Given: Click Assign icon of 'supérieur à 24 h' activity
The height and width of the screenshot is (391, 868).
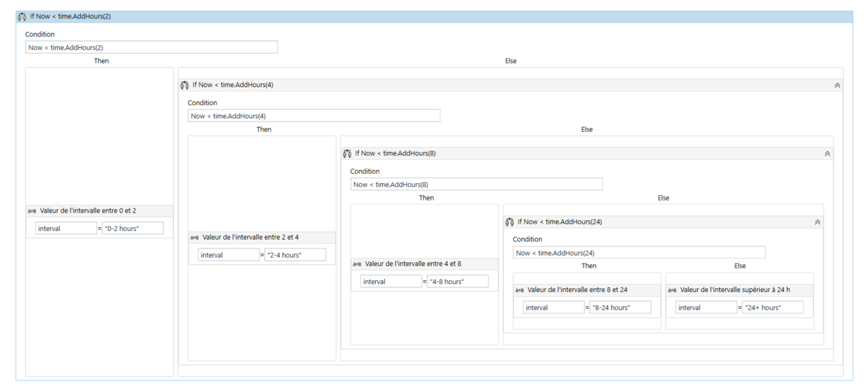Looking at the screenshot, I should [x=672, y=290].
